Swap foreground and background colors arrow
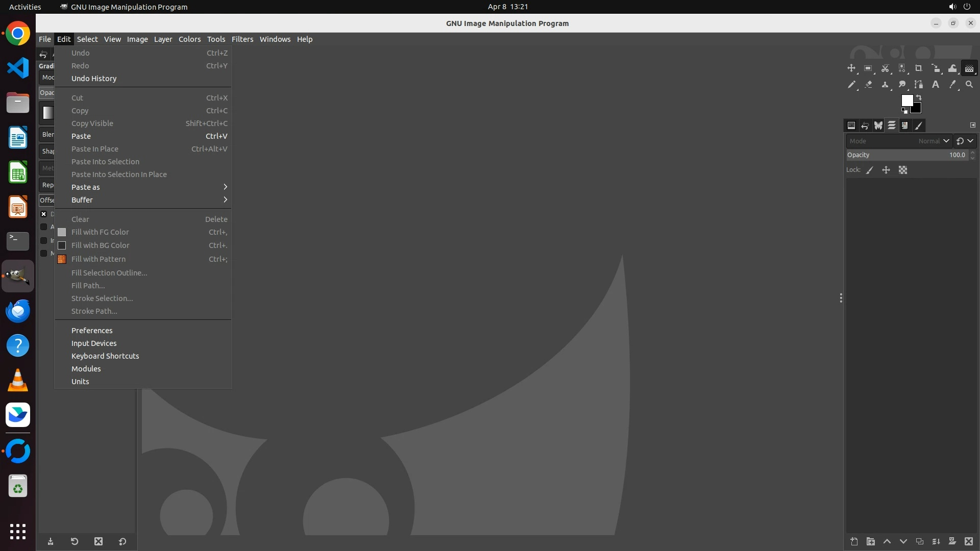 [919, 97]
